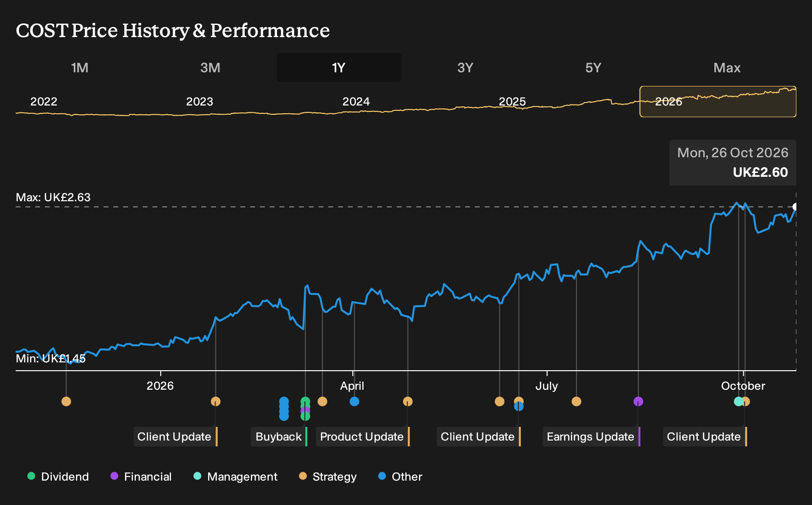Toggle the Dividend legend filter

pyautogui.click(x=58, y=477)
